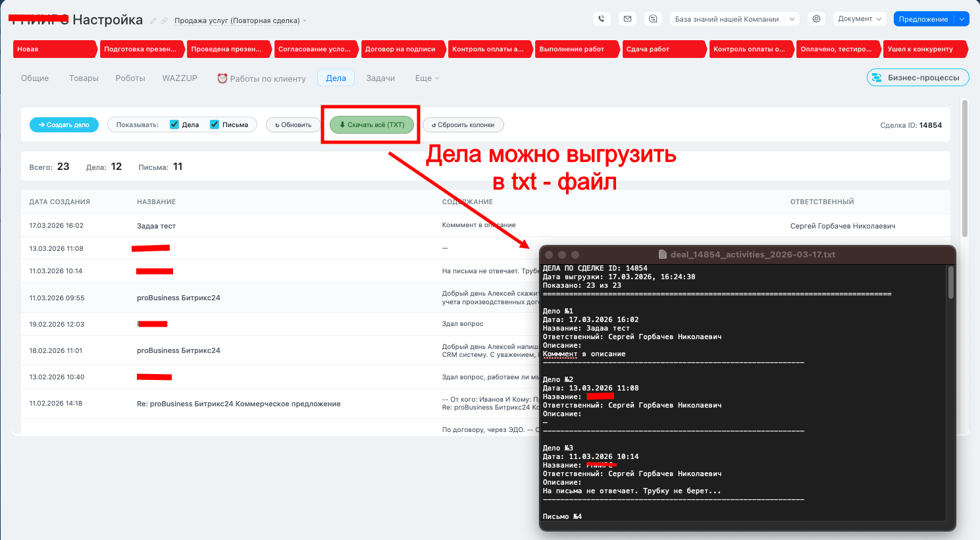
Task: Download all activities via Скачать всё (TXT)
Action: pos(372,124)
